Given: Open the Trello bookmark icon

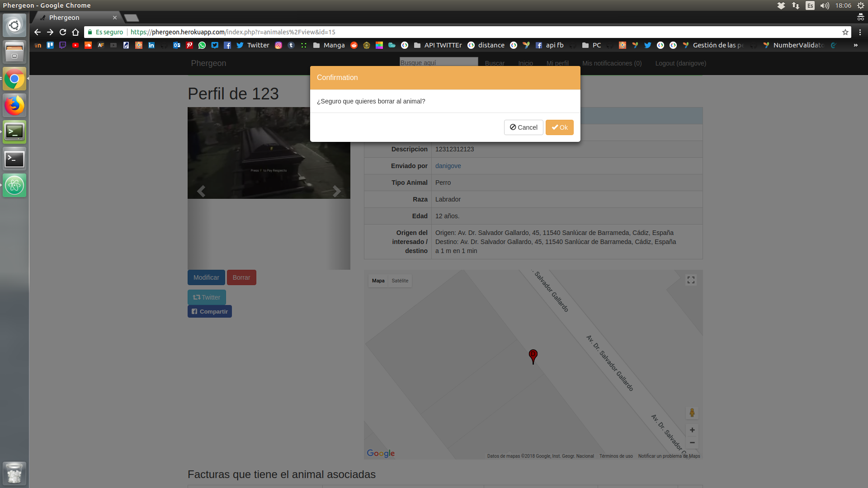Looking at the screenshot, I should [50, 45].
